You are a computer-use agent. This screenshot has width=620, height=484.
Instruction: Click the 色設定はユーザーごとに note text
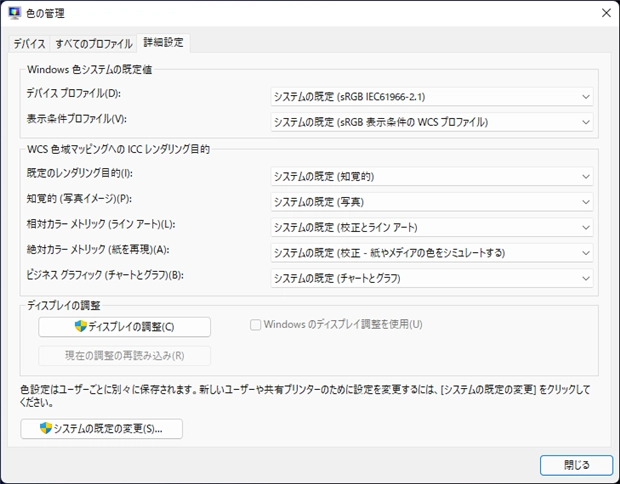coord(305,396)
